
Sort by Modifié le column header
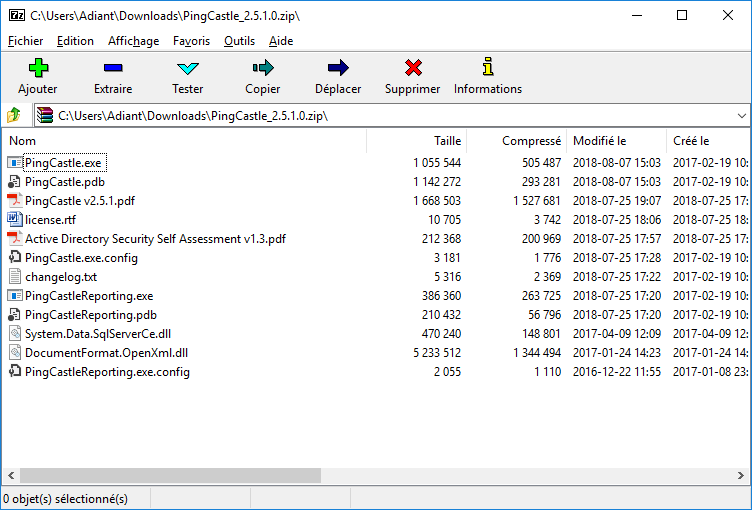pos(616,141)
